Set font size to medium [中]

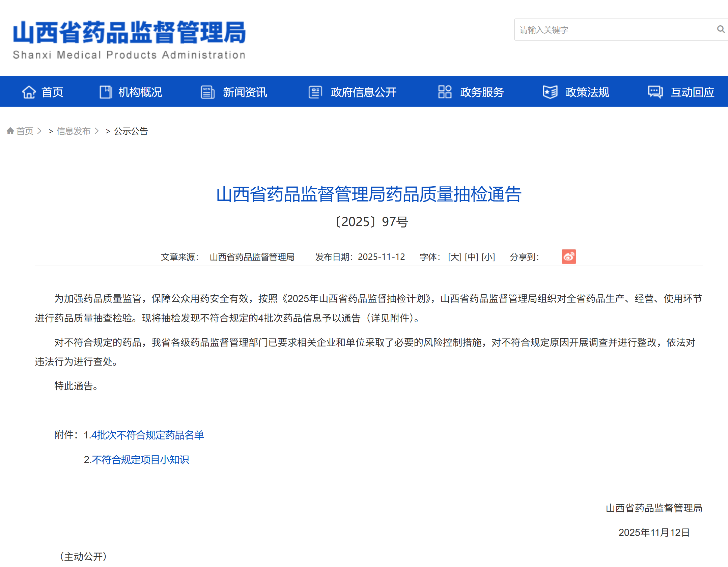pyautogui.click(x=471, y=257)
